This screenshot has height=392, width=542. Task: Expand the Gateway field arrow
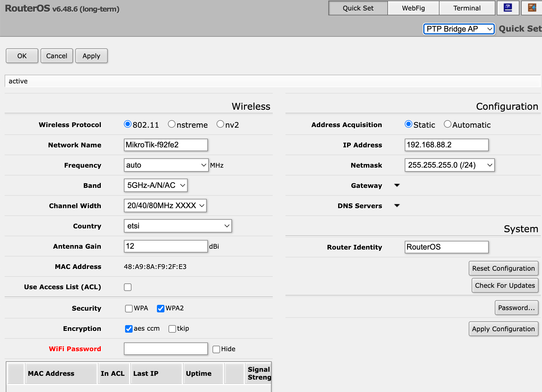[x=397, y=185]
